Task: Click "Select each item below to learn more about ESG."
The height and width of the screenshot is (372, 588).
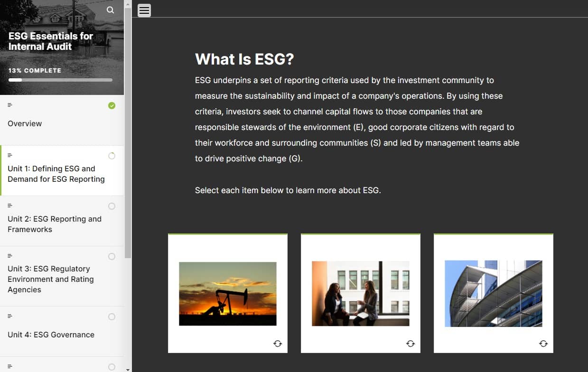Action: click(x=288, y=190)
